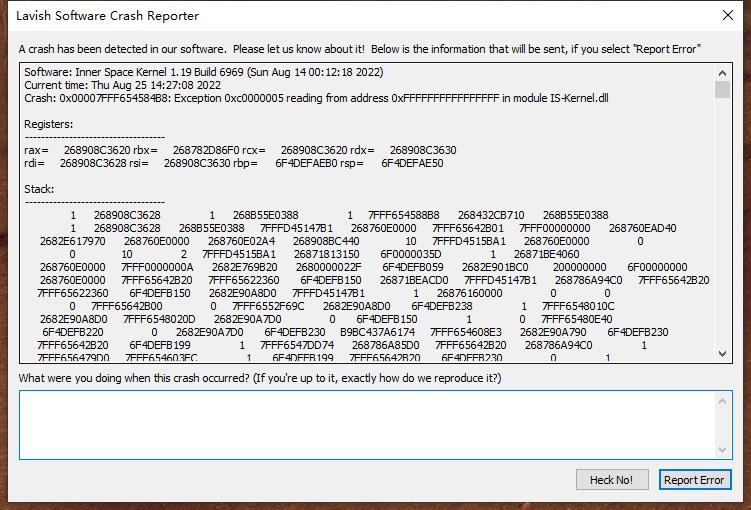Viewport: 751px width, 510px height.
Task: Click the description box scroll down arrow
Action: [722, 450]
